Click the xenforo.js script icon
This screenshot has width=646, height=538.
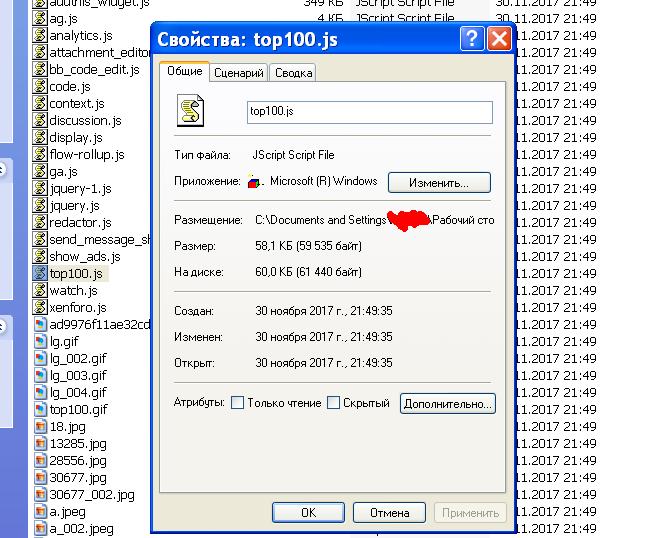[x=40, y=307]
